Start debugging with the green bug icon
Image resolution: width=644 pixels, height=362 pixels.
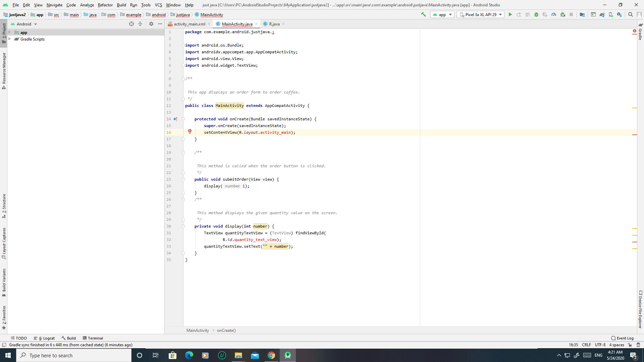pos(536,14)
